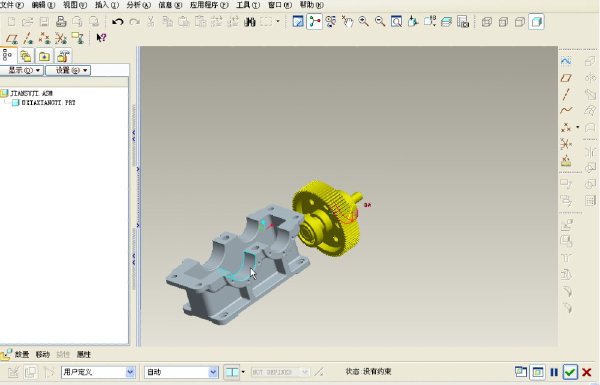
Task: Accept placement with green check
Action: click(570, 372)
